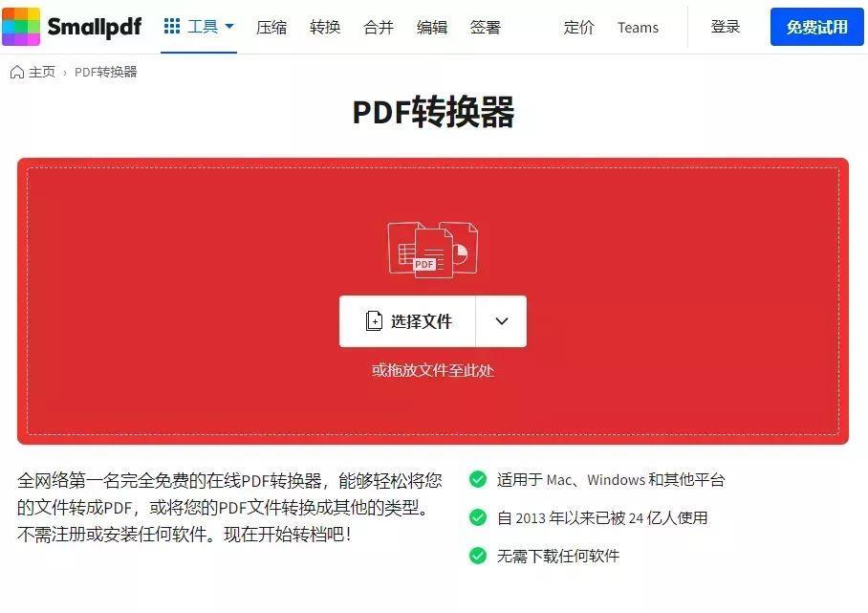This screenshot has height=613, width=868.
Task: Open the 压缩 menu item
Action: tap(271, 27)
